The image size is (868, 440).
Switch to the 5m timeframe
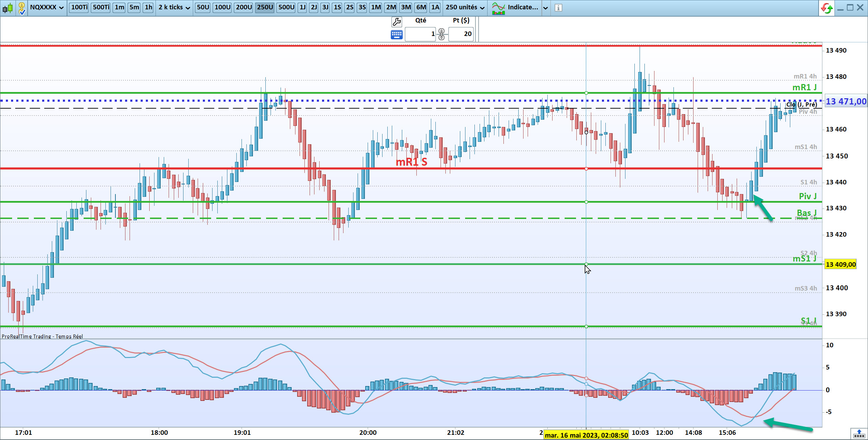(x=134, y=7)
